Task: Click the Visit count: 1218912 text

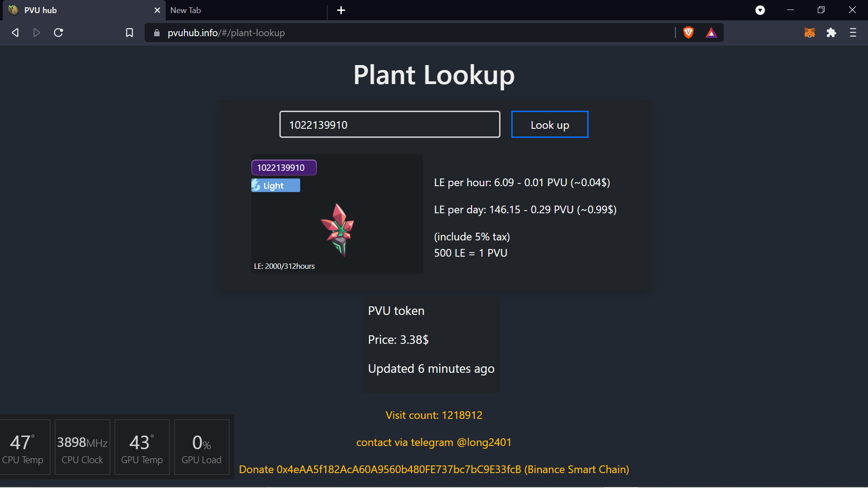Action: tap(434, 415)
